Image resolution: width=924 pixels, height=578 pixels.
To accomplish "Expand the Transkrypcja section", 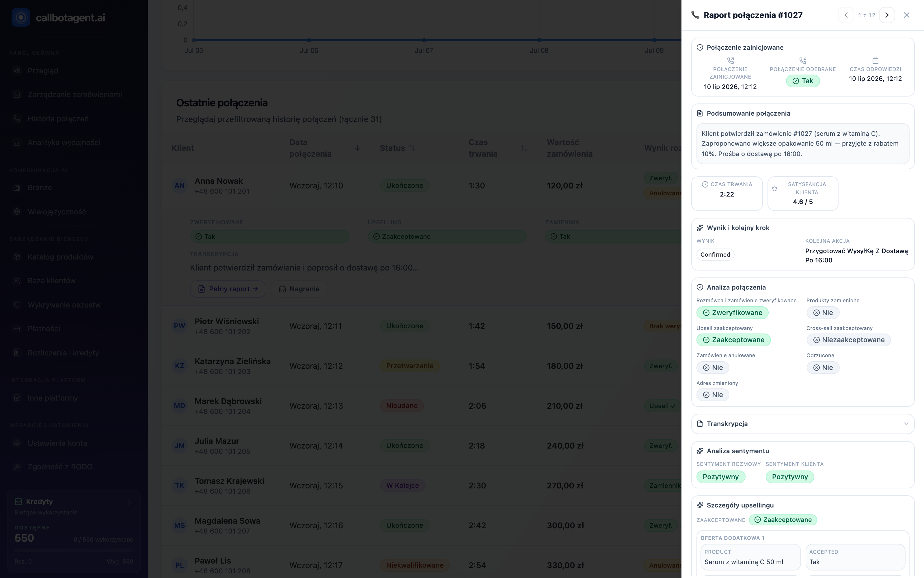I will pyautogui.click(x=803, y=424).
